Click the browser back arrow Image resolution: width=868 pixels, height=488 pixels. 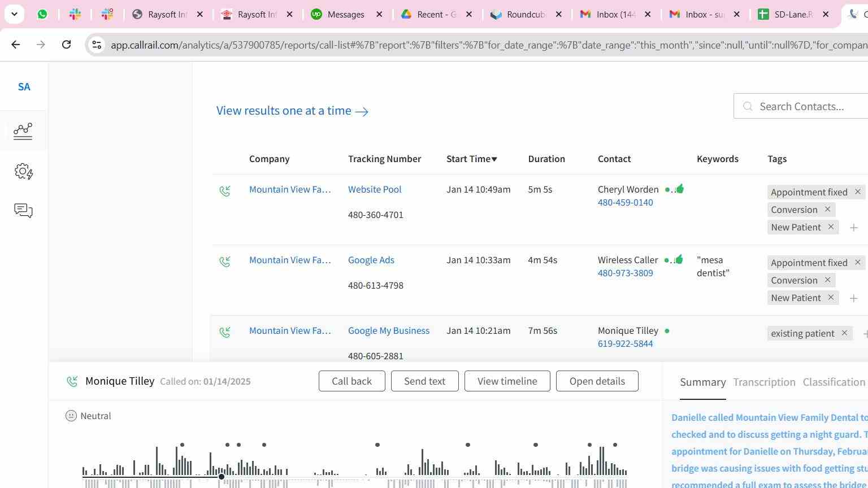(x=16, y=44)
